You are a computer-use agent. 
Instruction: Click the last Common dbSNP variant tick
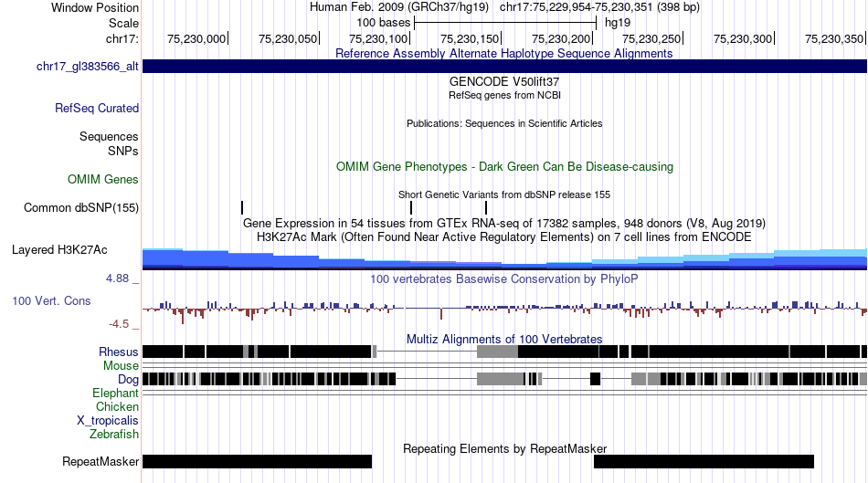(x=486, y=207)
